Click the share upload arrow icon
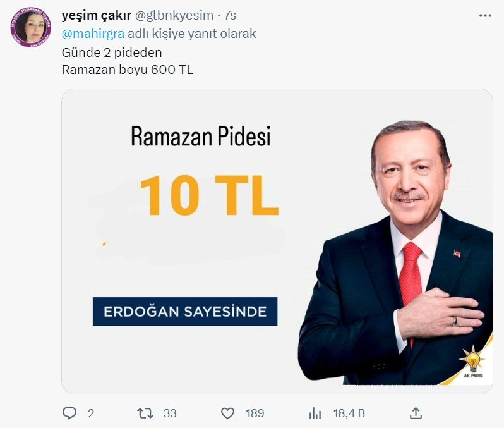The height and width of the screenshot is (428, 504). click(416, 413)
